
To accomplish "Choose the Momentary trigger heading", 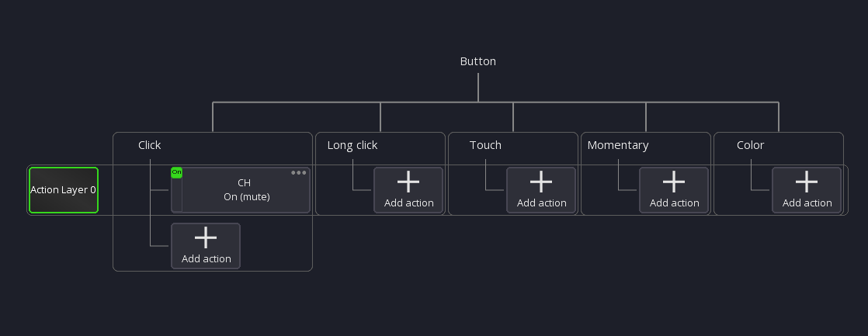I will point(618,145).
